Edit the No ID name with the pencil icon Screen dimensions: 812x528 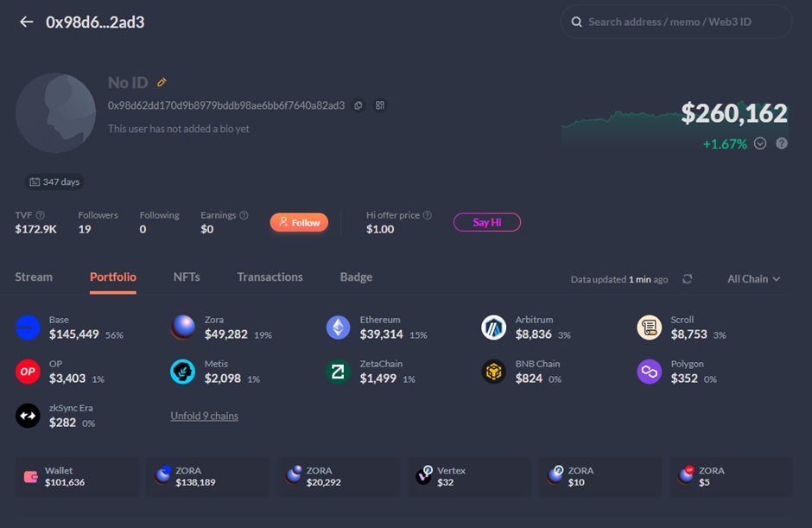(162, 82)
